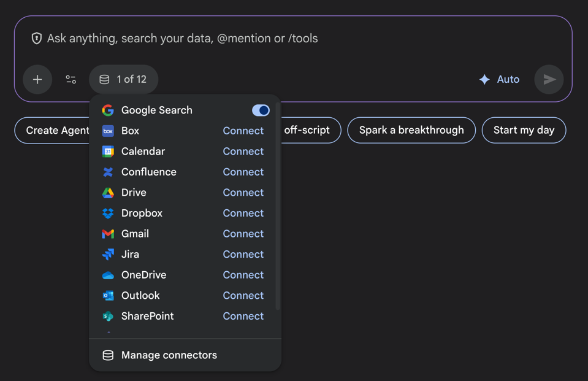Viewport: 588px width, 381px height.
Task: Click the Google Search logo icon
Action: 108,110
